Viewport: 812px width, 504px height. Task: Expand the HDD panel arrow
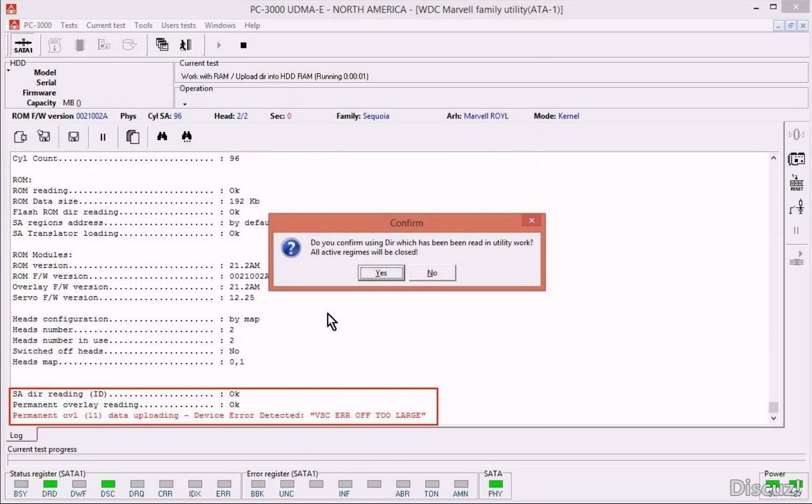coord(9,70)
